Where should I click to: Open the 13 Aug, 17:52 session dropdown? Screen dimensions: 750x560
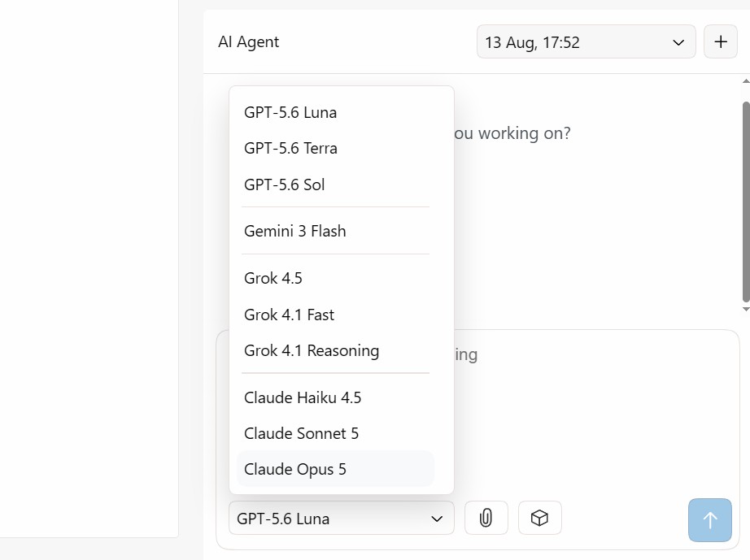click(586, 42)
